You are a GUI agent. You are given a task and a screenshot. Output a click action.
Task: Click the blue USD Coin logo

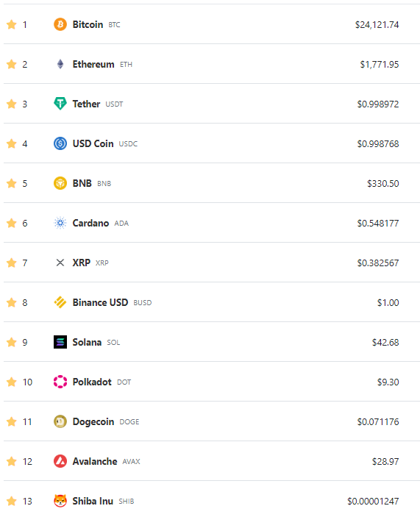[60, 143]
